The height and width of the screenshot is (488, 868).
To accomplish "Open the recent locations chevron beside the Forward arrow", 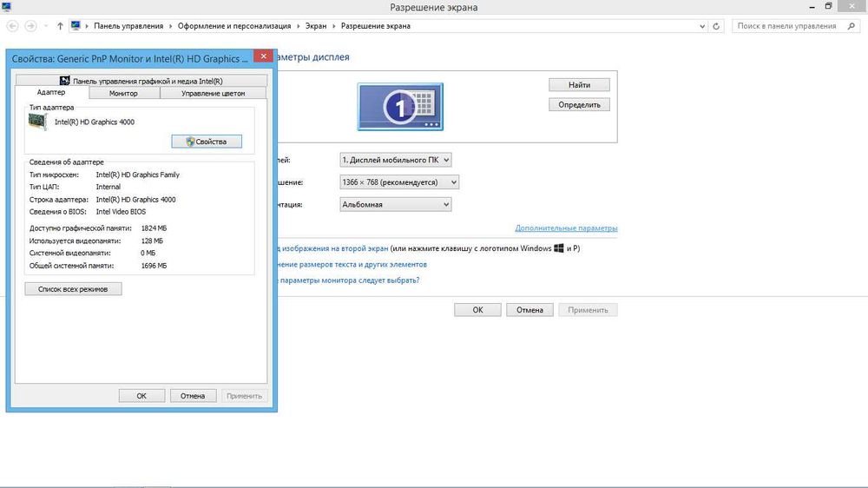I will pos(46,26).
